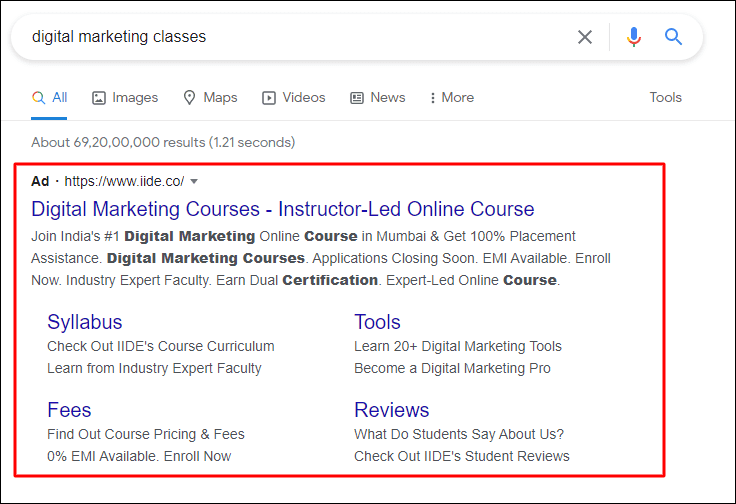Switch to the Maps tab
This screenshot has height=504, width=736.
coord(210,98)
